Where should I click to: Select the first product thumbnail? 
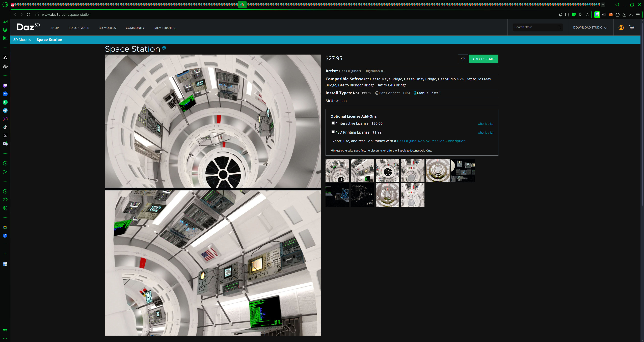337,170
